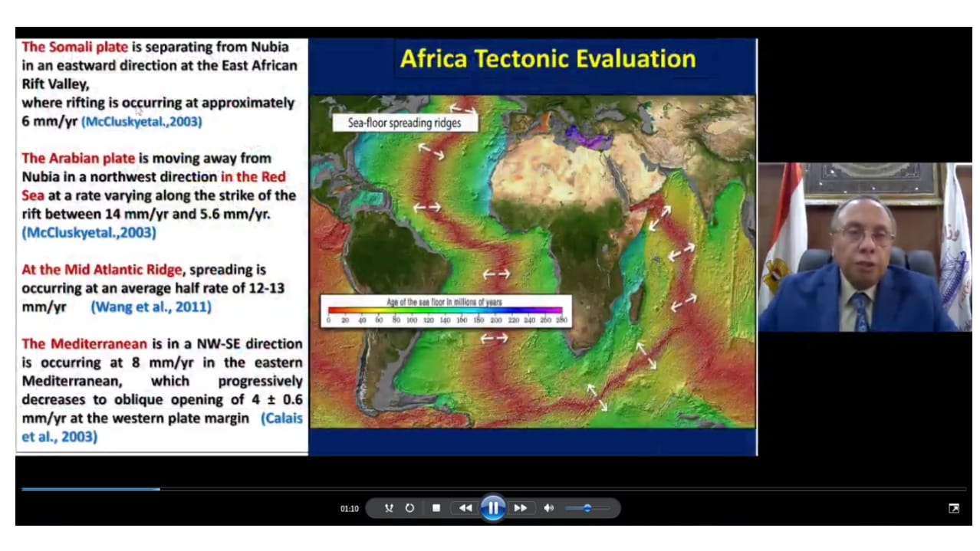
Task: Stop the video playback
Action: click(436, 508)
